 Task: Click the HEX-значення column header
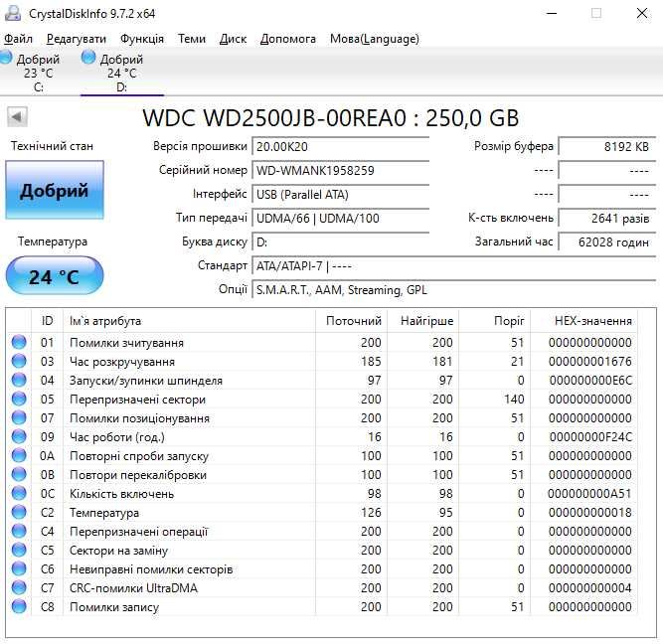click(583, 321)
